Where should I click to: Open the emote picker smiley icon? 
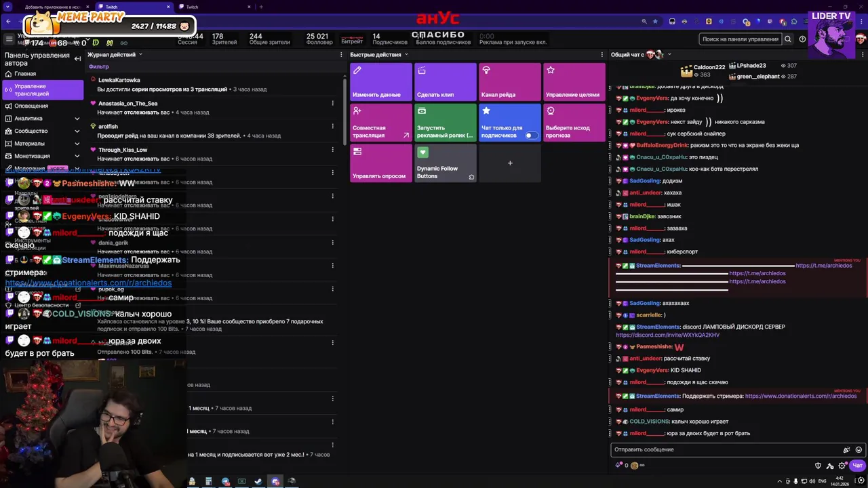[x=859, y=449]
